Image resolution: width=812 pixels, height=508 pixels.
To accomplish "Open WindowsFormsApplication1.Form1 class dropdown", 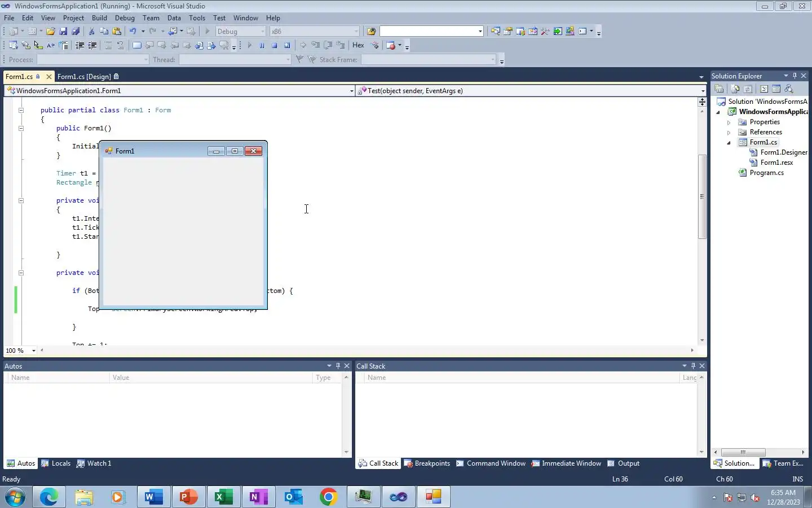I will (351, 91).
